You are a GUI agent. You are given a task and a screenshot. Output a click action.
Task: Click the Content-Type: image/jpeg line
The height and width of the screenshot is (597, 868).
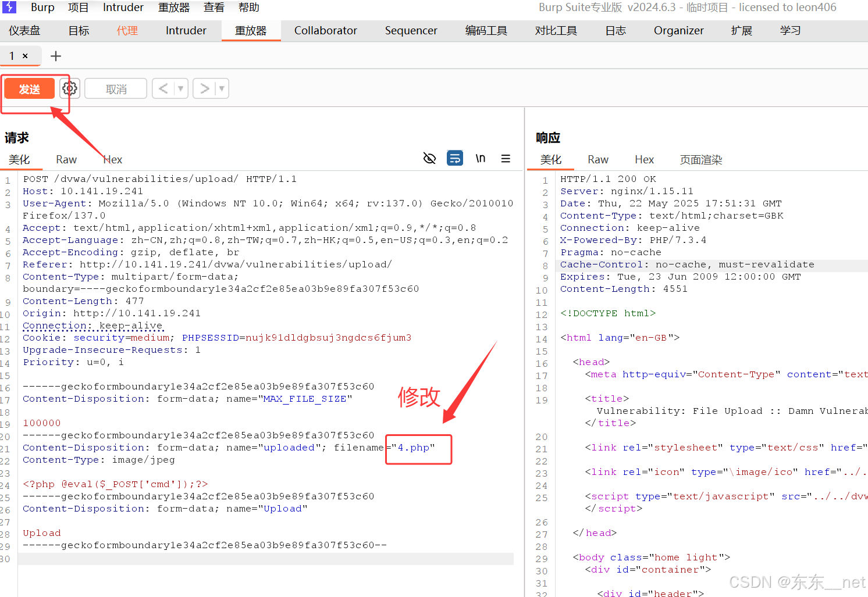pos(99,460)
